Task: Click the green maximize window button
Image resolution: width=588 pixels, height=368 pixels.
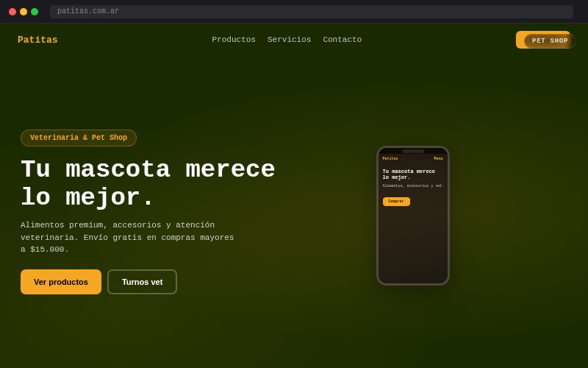Action: 35,12
